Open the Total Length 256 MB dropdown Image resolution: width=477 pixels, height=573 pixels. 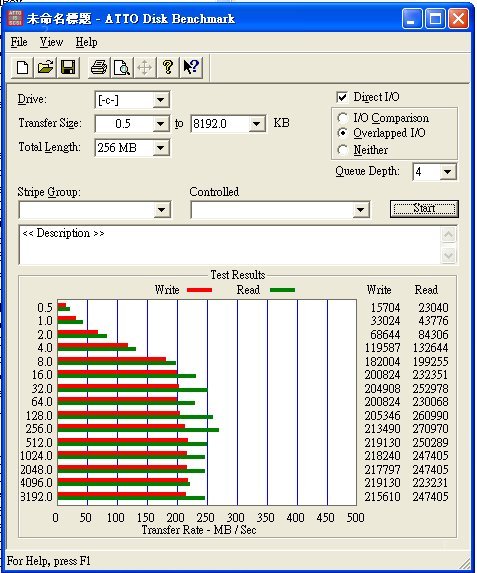tap(160, 148)
